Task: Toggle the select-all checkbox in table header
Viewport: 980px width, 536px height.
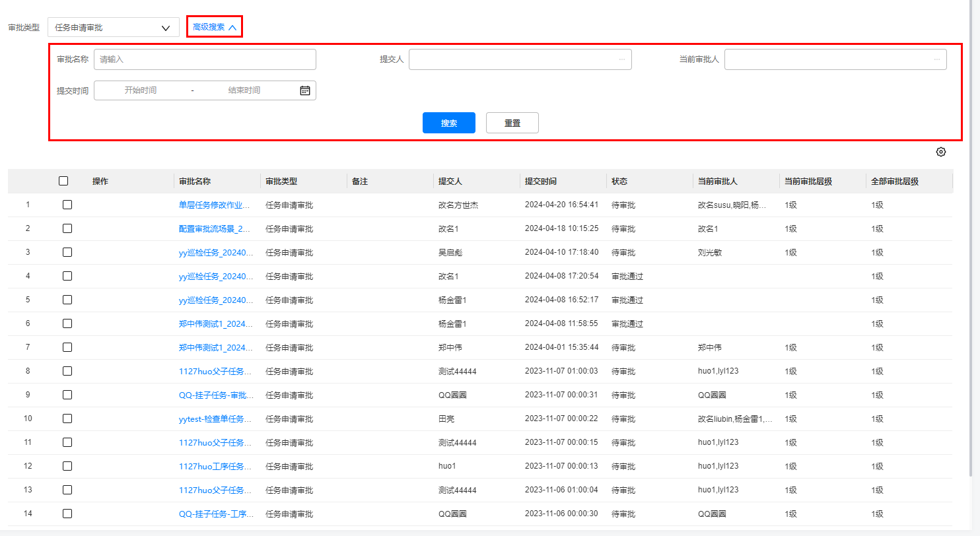Action: 63,181
